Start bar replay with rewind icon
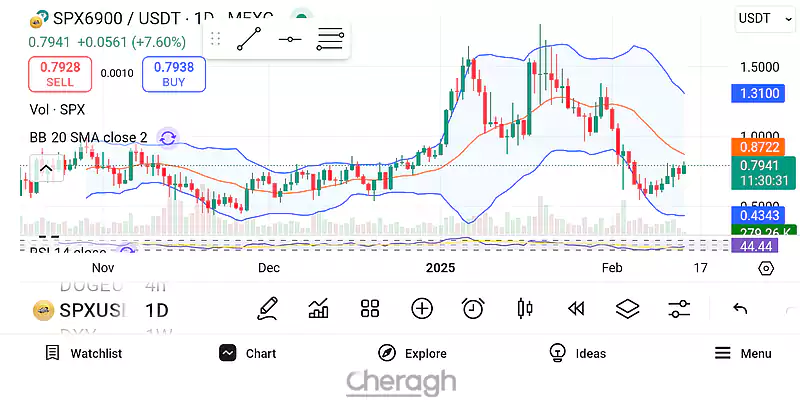The height and width of the screenshot is (406, 800). [x=576, y=309]
